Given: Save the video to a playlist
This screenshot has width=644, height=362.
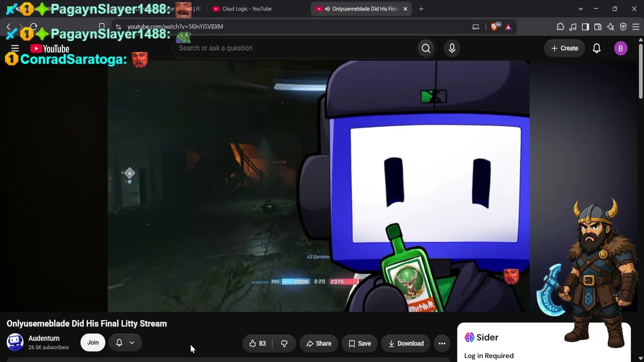Looking at the screenshot, I should [x=360, y=343].
